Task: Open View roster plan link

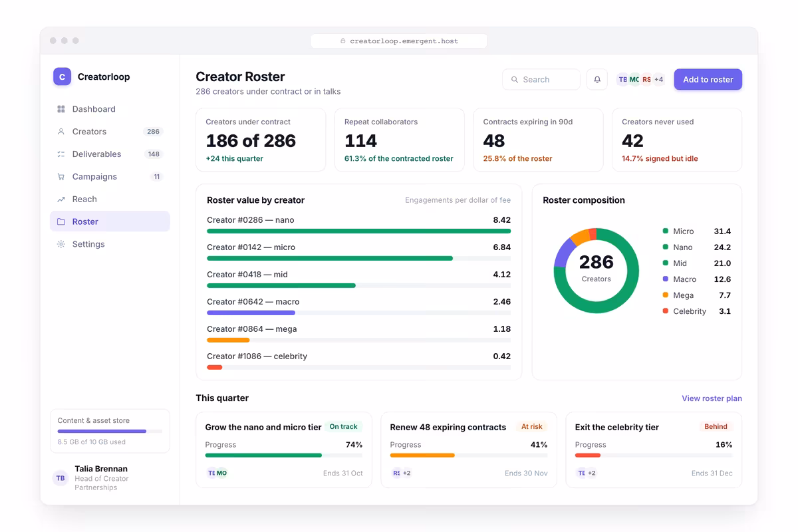Action: (712, 398)
